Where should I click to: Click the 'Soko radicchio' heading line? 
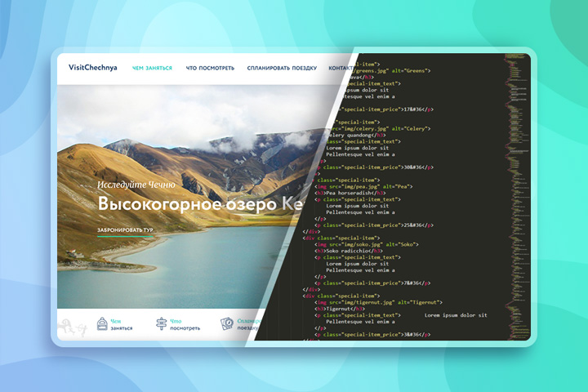[349, 251]
